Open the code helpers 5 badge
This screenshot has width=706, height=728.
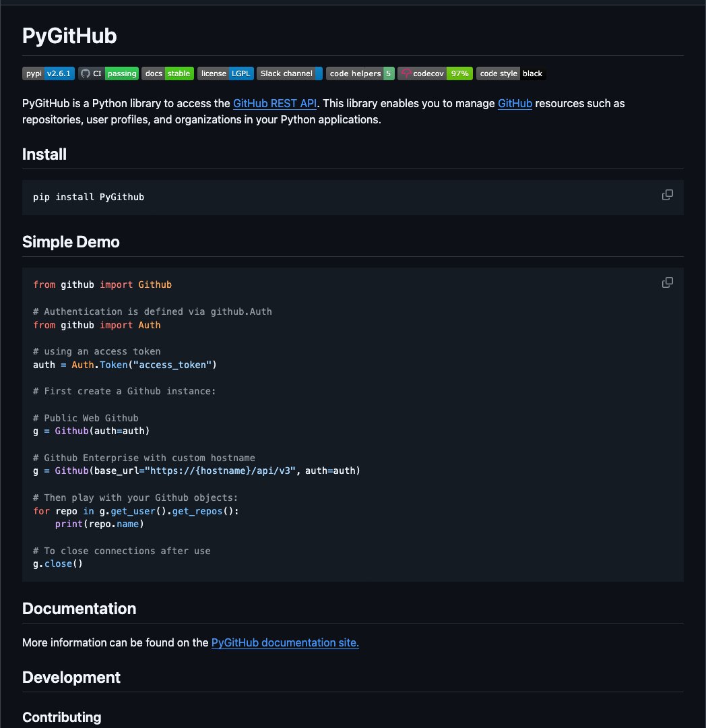coord(360,73)
